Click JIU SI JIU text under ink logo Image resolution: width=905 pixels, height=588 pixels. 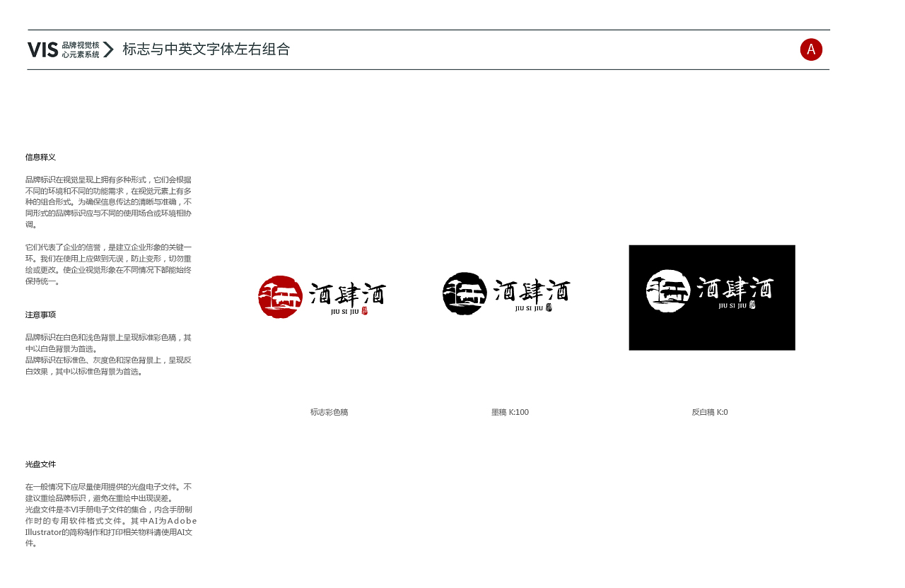pos(530,308)
